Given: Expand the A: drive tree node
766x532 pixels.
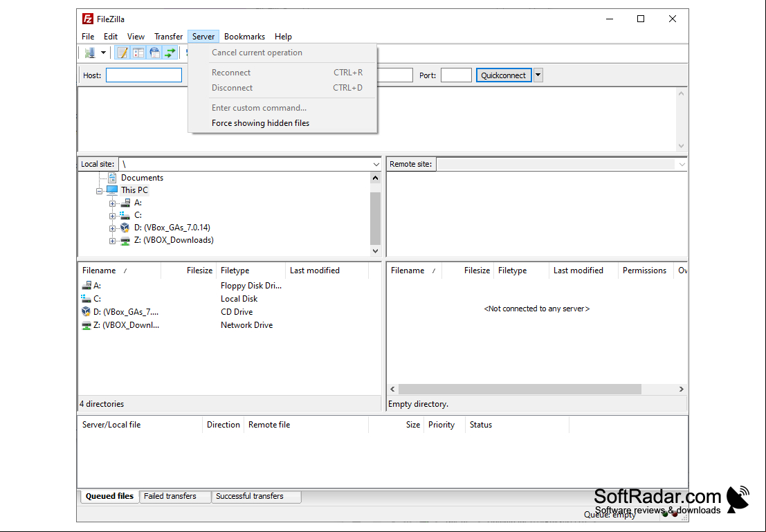Looking at the screenshot, I should click(112, 203).
